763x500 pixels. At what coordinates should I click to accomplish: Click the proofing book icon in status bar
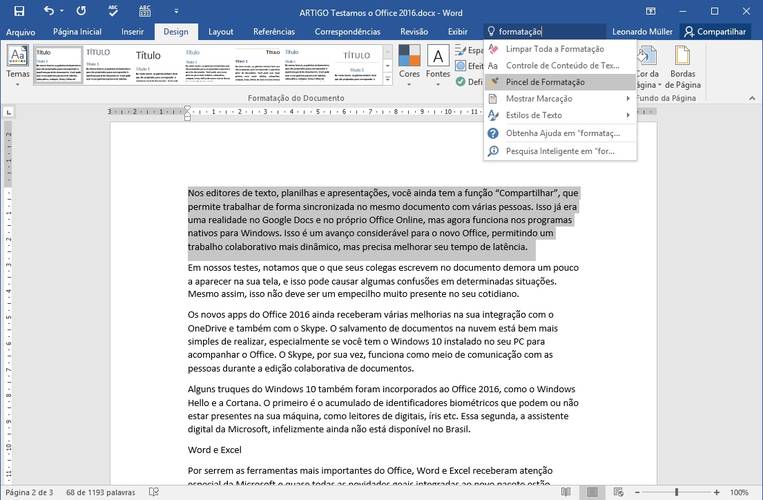[154, 492]
